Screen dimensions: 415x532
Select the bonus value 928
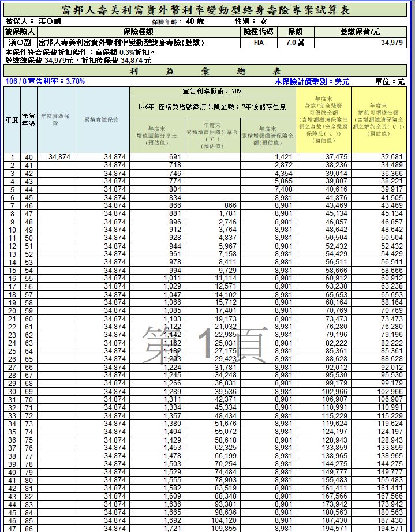tap(175, 238)
